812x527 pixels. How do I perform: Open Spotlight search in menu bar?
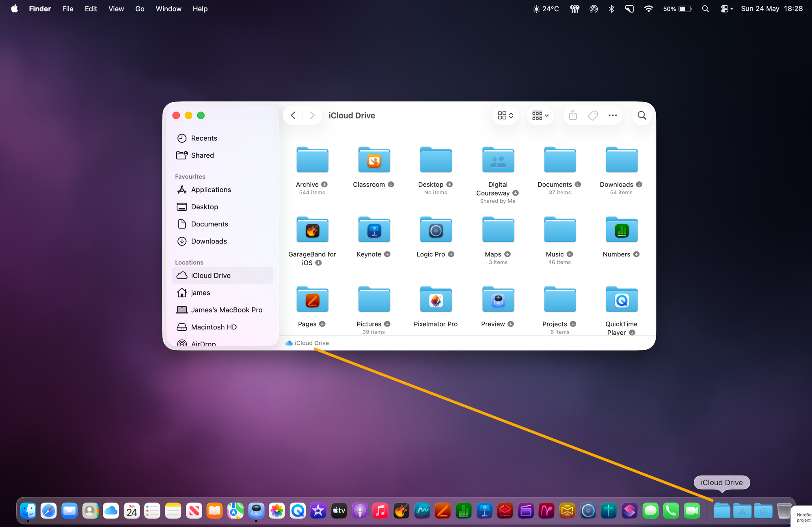coord(706,9)
